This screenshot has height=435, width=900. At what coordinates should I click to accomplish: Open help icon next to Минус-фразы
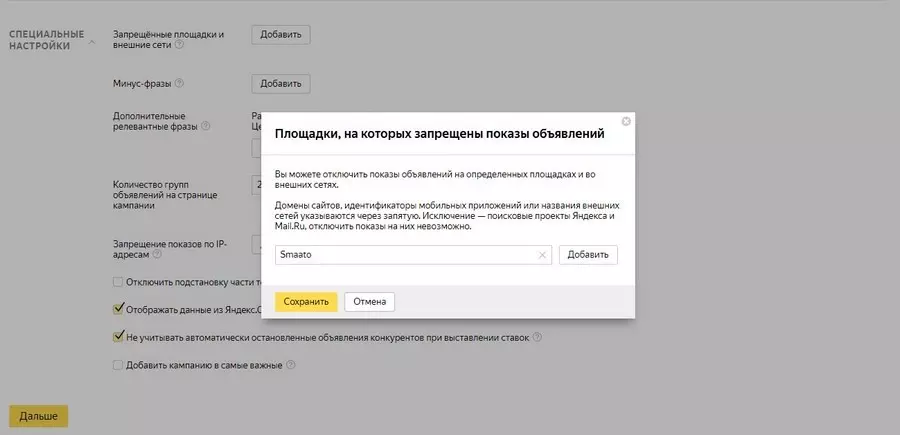coord(179,83)
